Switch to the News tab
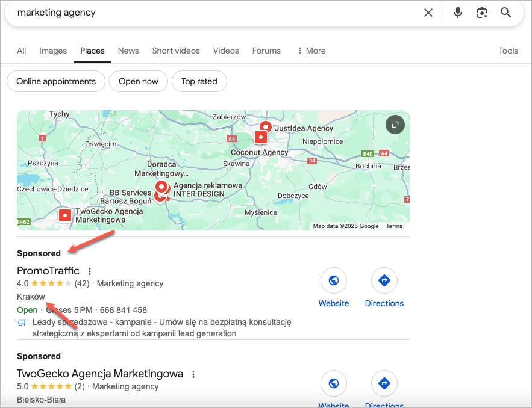532x408 pixels. click(x=128, y=51)
